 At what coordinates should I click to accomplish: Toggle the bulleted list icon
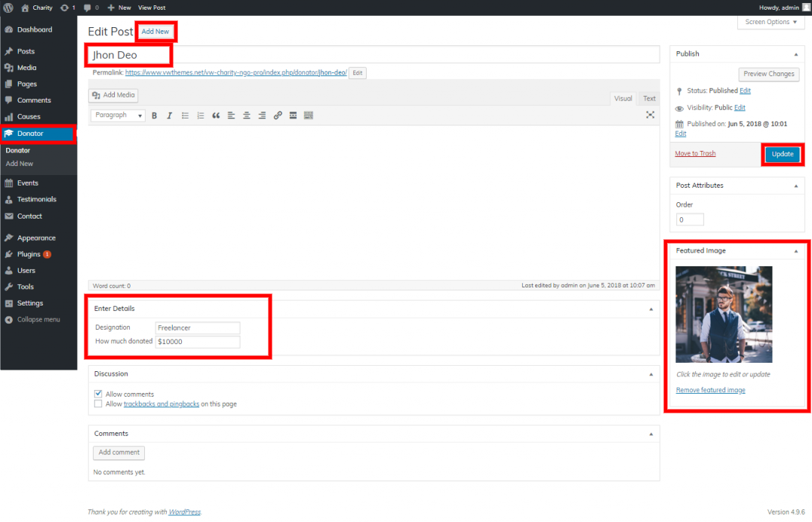tap(186, 115)
